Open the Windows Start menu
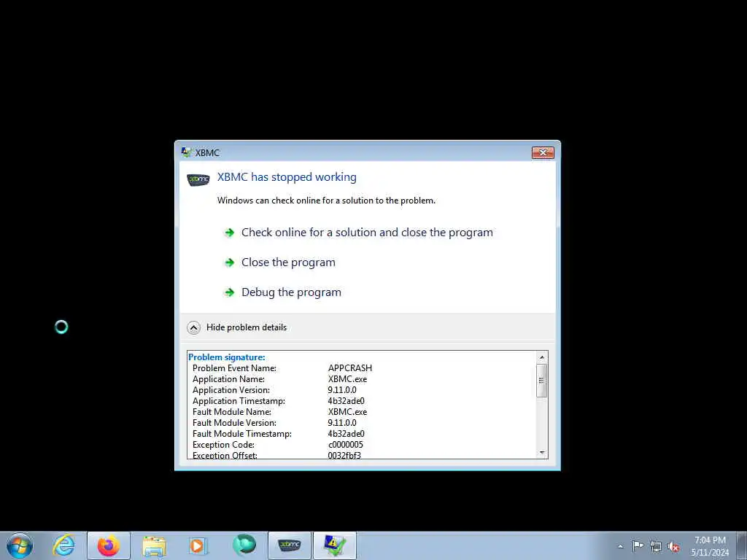Image resolution: width=747 pixels, height=560 pixels. click(x=20, y=545)
